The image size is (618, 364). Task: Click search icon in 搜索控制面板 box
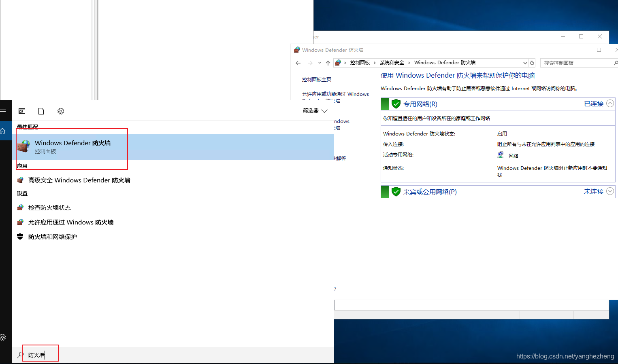pyautogui.click(x=615, y=63)
